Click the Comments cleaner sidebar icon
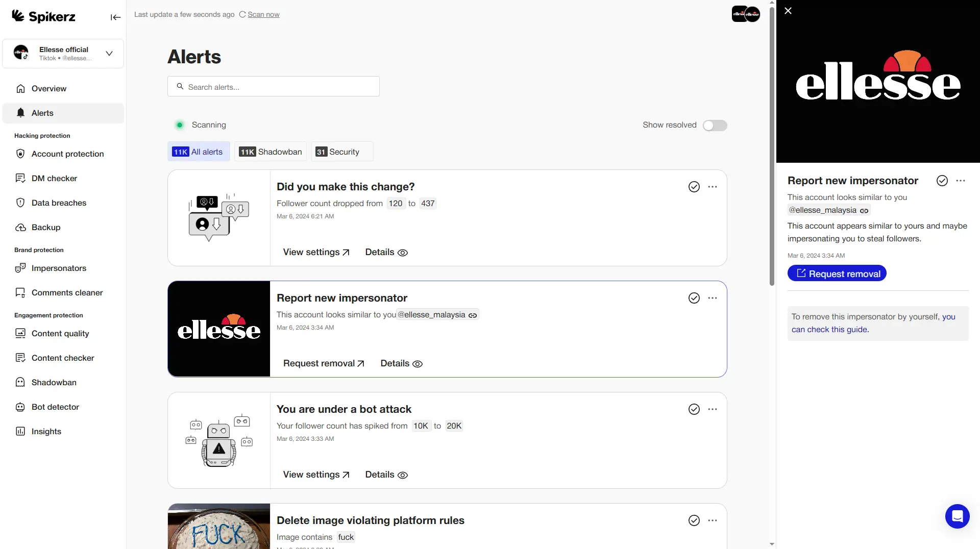 pos(20,293)
